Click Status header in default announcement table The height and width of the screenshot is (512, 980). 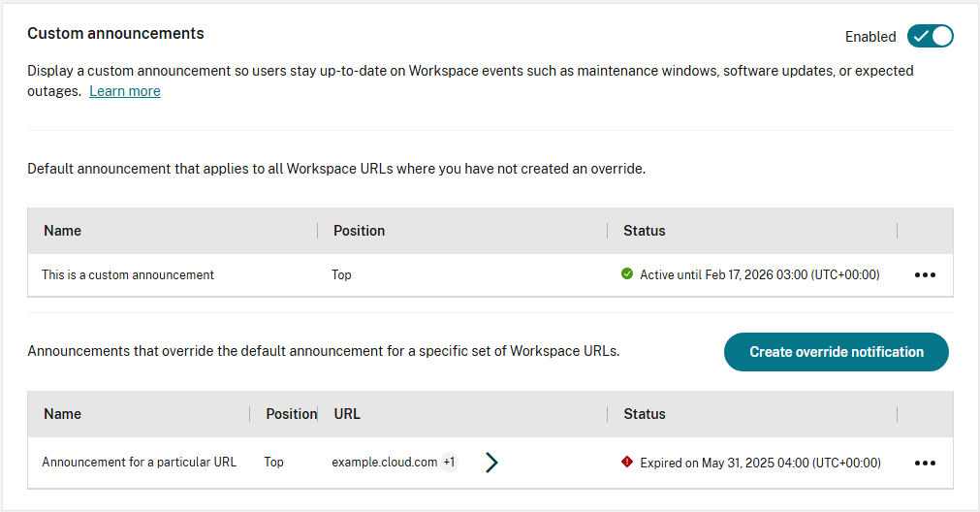point(645,231)
